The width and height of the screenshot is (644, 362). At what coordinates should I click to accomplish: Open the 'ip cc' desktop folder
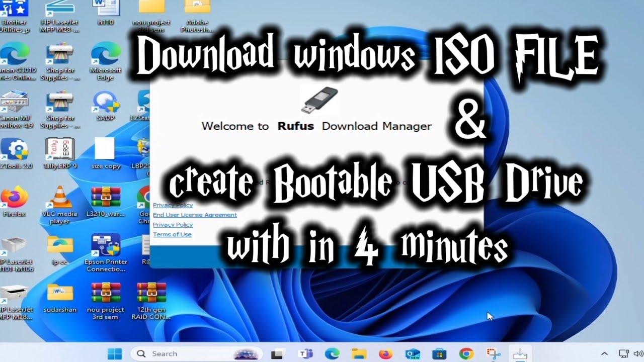click(60, 250)
